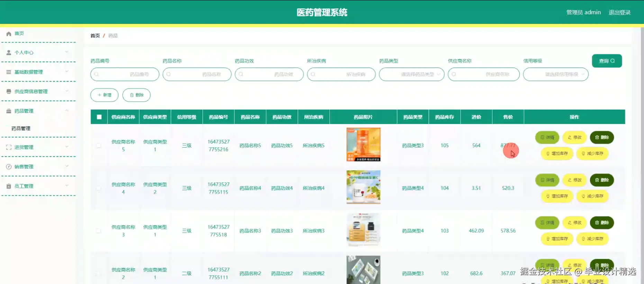This screenshot has width=644, height=284.
Task: Click the 个人中心 person icon
Action: 9,53
